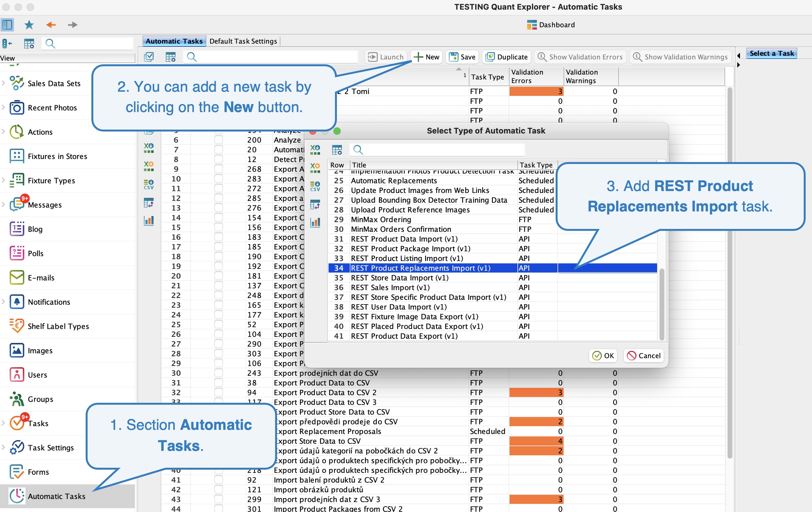Open the Actions section

tap(40, 132)
